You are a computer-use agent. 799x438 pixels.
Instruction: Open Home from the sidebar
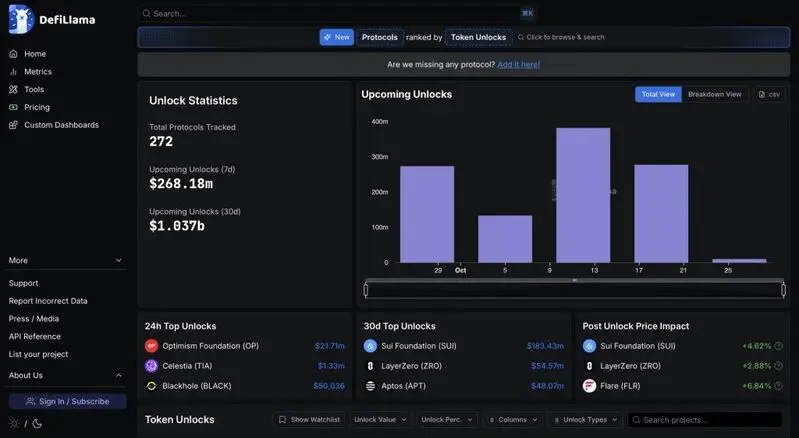[x=35, y=54]
